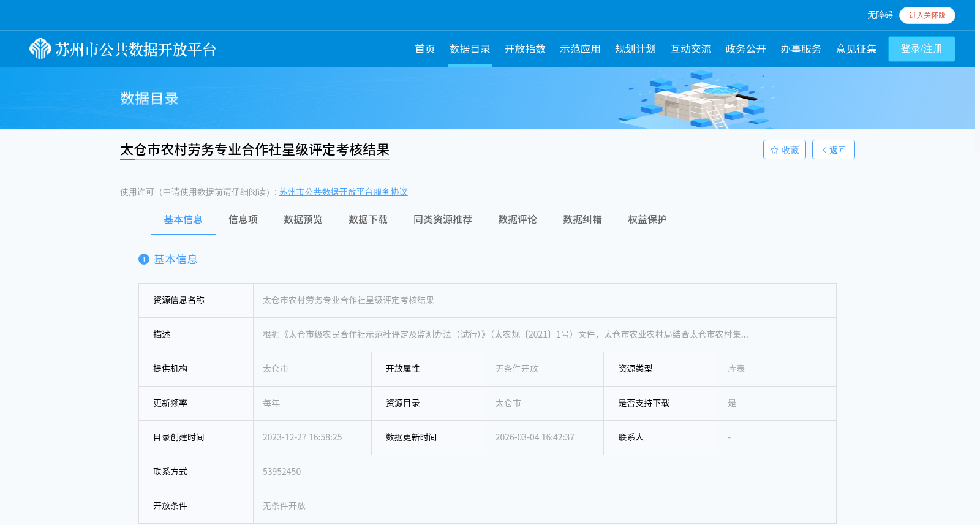Switch to the 信息项 tab
This screenshot has height=525, width=980.
[x=243, y=219]
